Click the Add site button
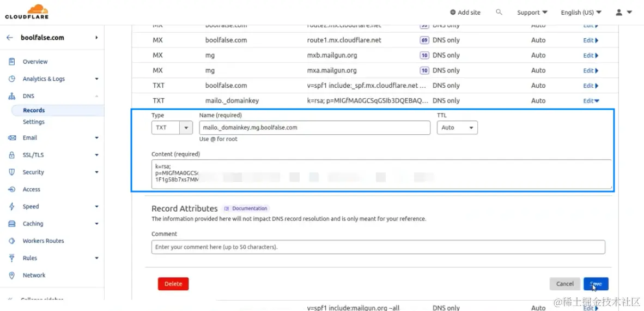 (x=465, y=13)
